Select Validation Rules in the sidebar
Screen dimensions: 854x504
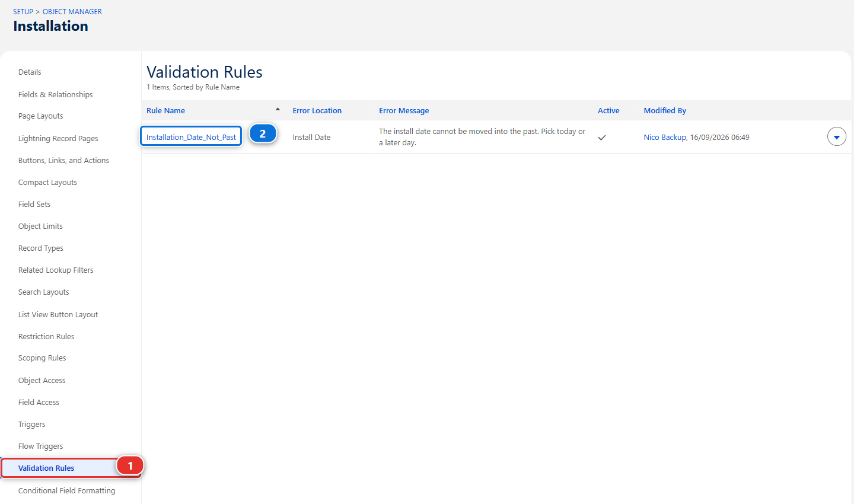(46, 468)
